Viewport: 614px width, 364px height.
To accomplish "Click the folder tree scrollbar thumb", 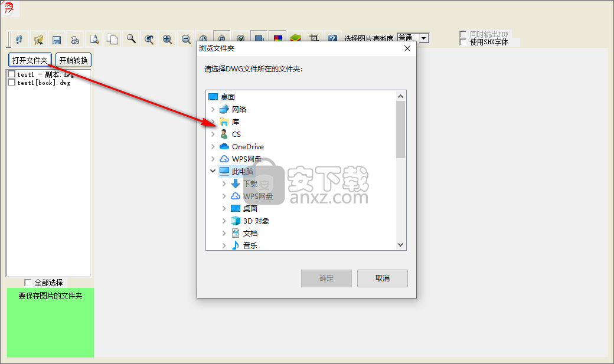I will tap(400, 129).
